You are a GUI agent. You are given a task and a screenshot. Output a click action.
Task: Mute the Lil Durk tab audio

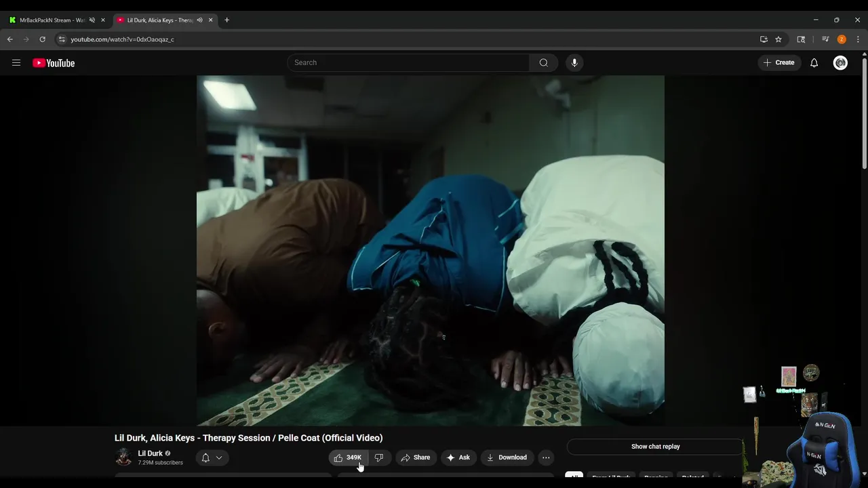coord(199,20)
